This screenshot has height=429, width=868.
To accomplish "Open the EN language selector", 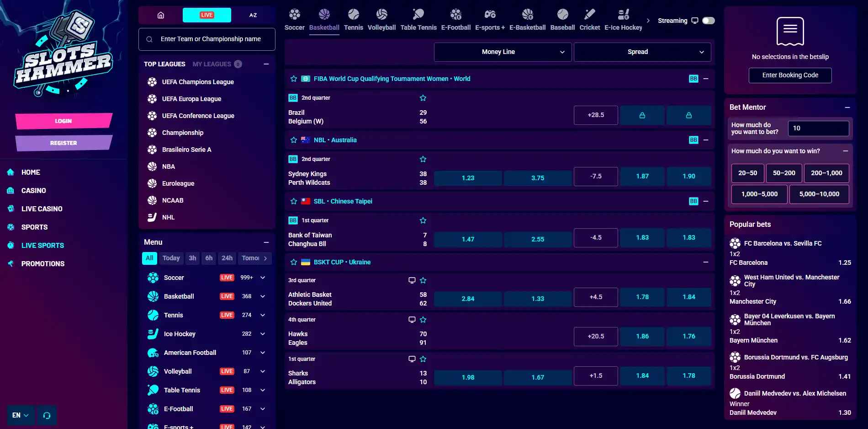I will point(21,415).
